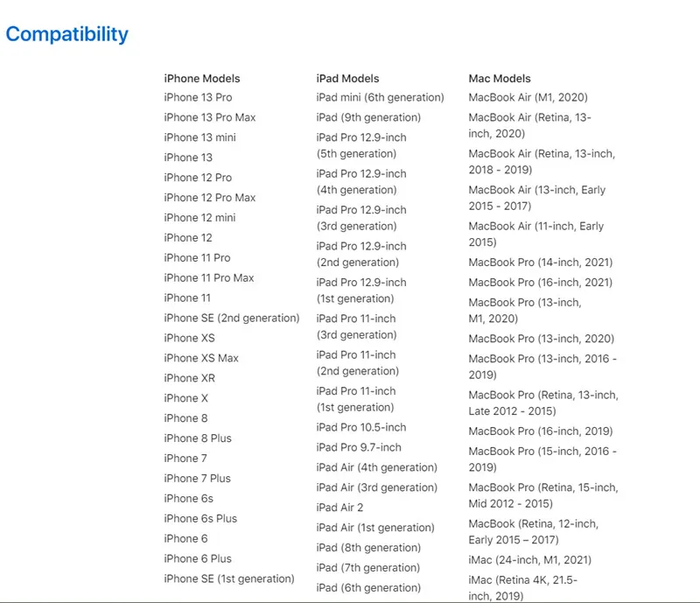Click iPad Air (4th generation) entry
Viewport: 700px width, 603px height.
377,467
